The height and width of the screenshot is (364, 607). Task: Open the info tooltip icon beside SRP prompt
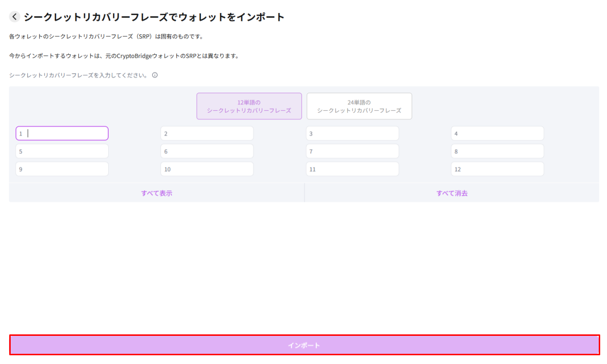pyautogui.click(x=155, y=75)
